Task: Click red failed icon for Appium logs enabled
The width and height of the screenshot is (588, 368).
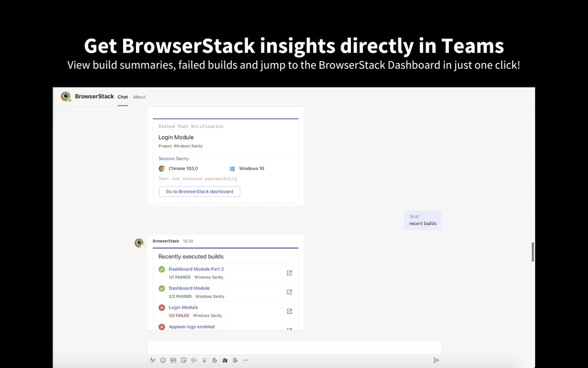Action: 162,327
